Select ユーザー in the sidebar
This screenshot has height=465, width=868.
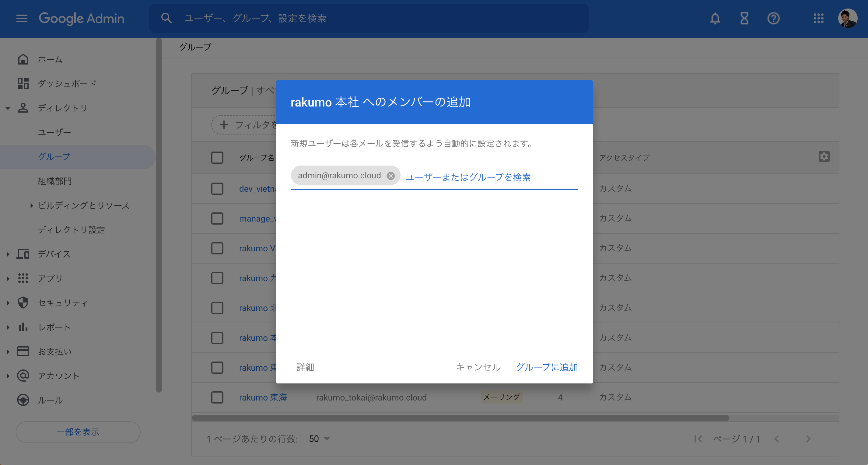[x=54, y=132]
